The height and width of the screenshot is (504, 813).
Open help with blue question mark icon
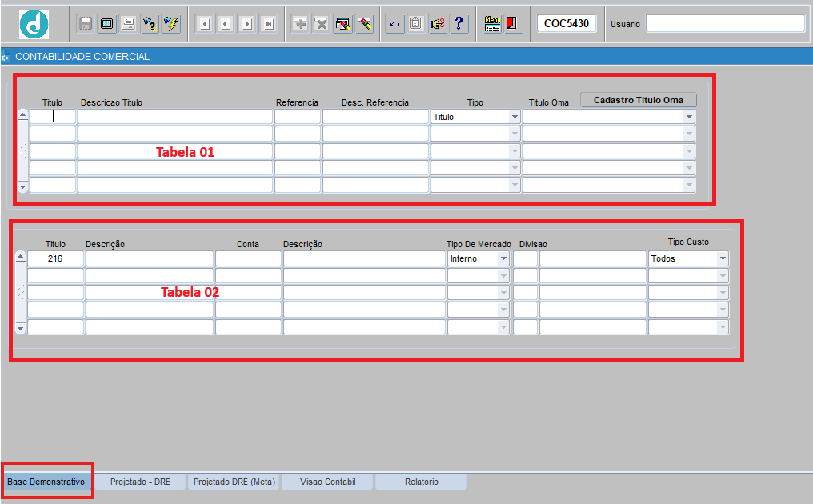coord(459,24)
